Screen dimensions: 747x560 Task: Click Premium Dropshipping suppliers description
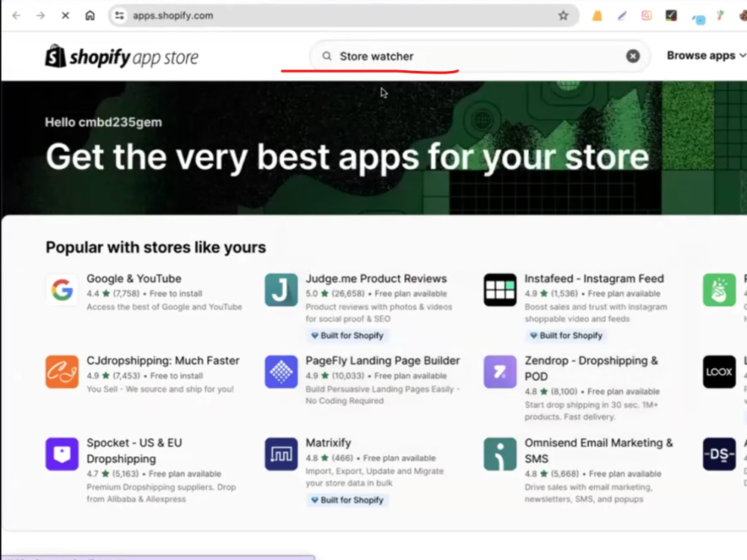161,494
